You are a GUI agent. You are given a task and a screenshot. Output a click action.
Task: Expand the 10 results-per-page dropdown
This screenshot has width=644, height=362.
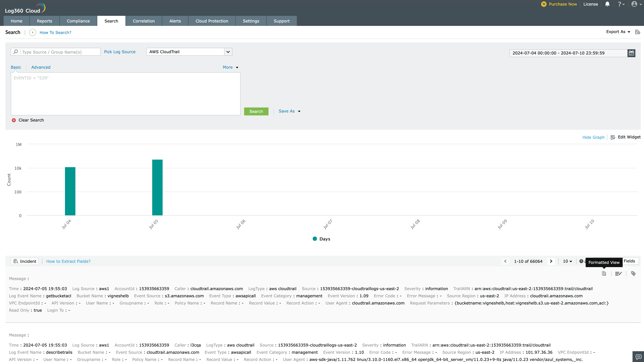tap(567, 261)
